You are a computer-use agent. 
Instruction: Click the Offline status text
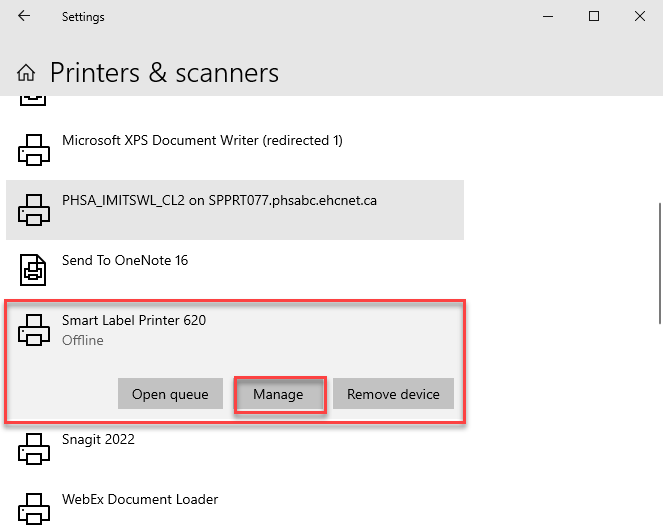(x=83, y=340)
